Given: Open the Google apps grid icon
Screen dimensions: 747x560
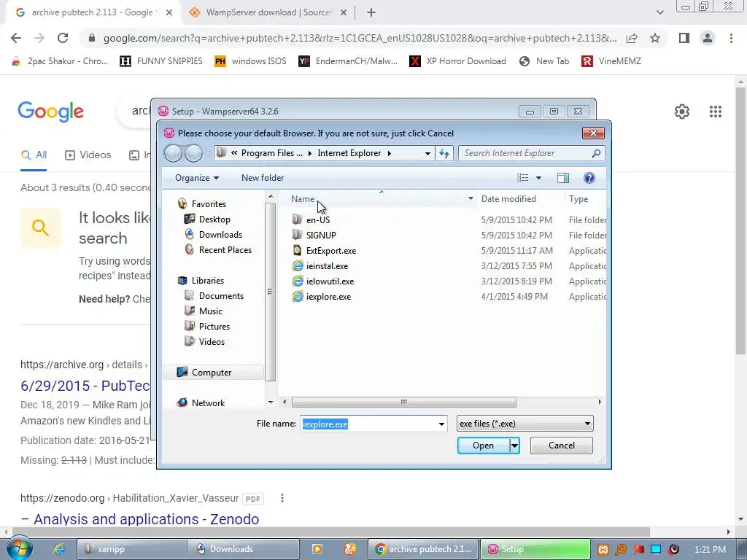Looking at the screenshot, I should 716,112.
